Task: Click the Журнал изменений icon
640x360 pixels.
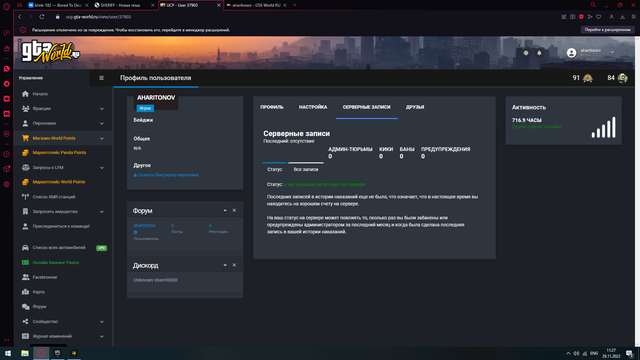Action: [25, 336]
